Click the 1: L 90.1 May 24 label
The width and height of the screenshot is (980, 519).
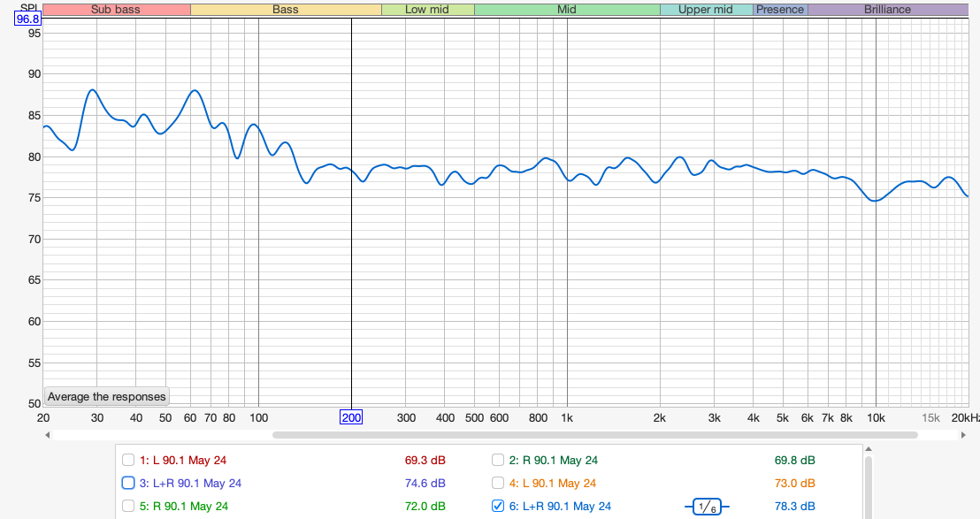click(x=182, y=461)
